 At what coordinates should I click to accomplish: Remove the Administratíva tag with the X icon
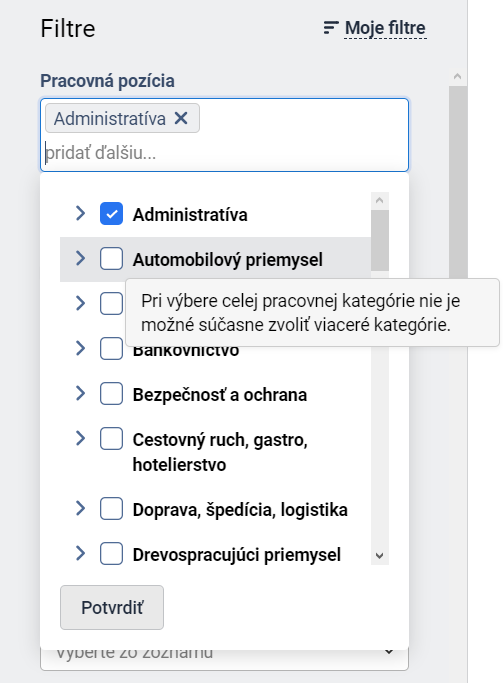(181, 118)
